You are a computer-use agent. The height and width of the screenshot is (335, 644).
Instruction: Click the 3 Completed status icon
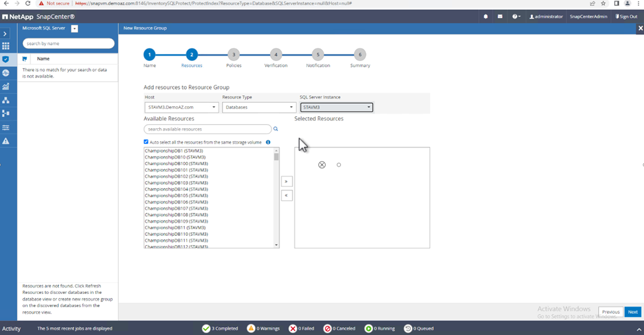click(x=206, y=328)
